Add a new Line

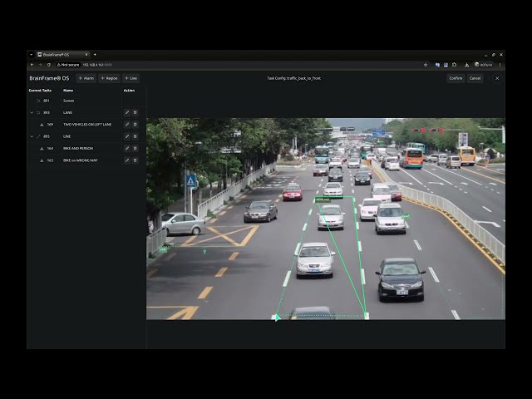(x=131, y=78)
